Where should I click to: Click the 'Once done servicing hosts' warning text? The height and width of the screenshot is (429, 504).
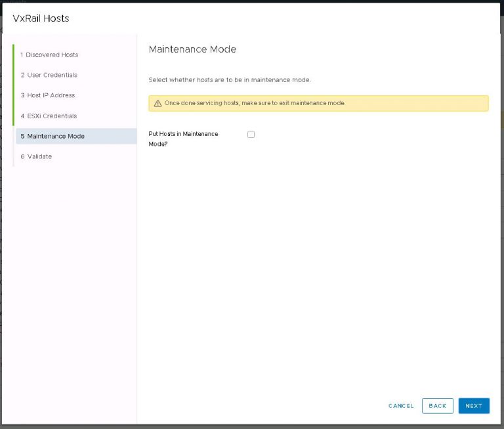[255, 103]
